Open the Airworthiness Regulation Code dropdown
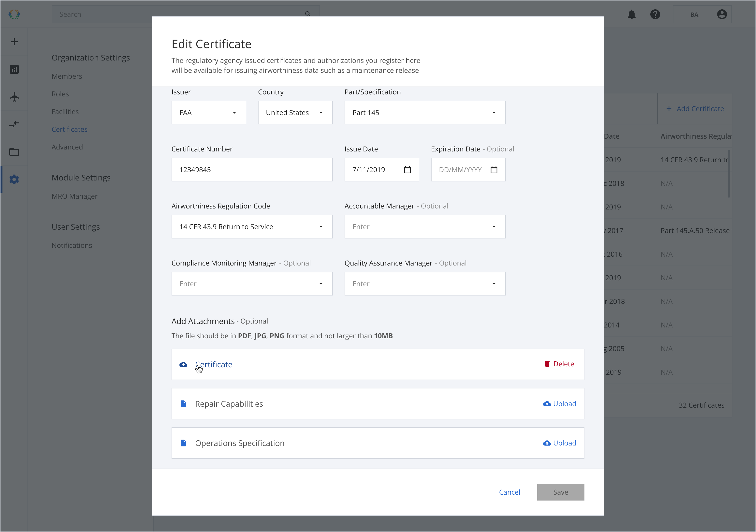 pos(252,227)
